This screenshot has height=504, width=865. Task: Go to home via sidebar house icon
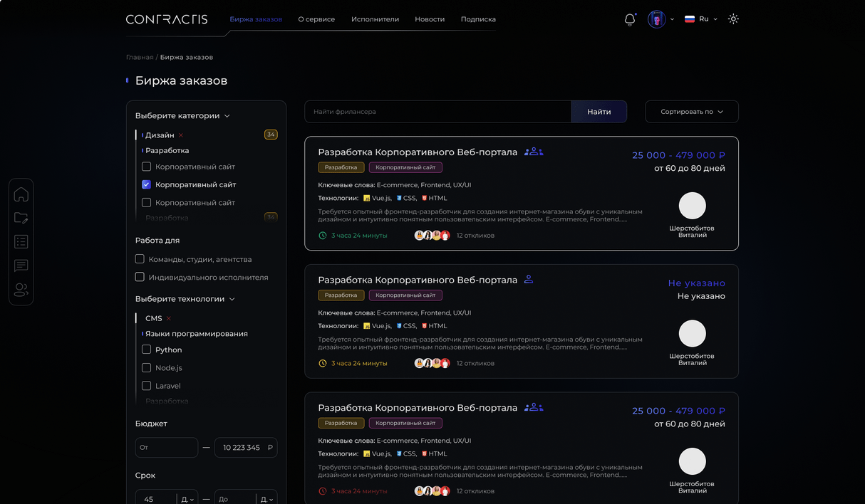pyautogui.click(x=21, y=194)
